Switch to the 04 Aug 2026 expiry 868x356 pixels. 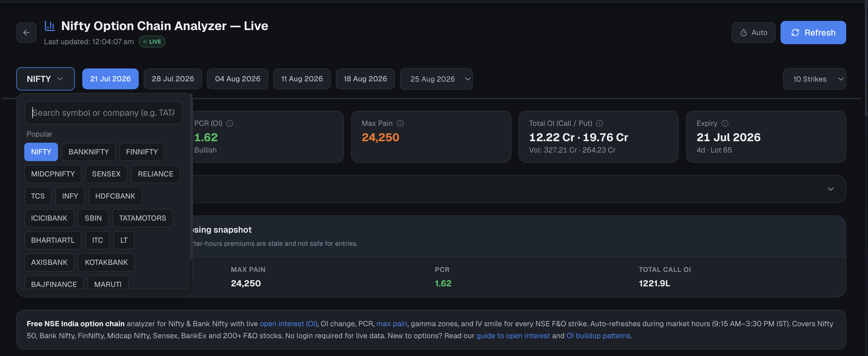coord(238,79)
